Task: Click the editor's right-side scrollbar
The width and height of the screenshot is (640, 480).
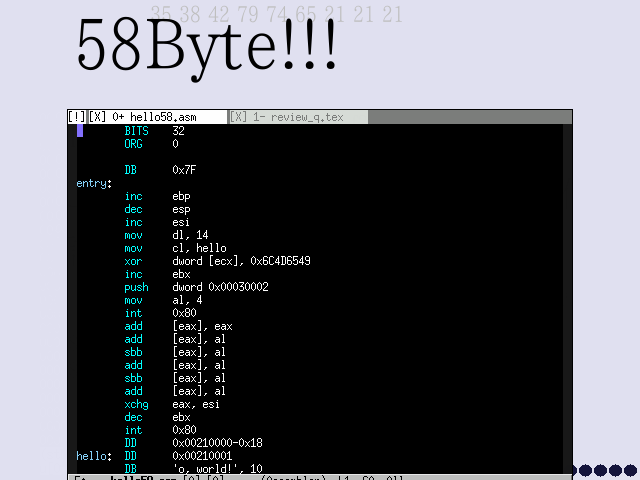Action: pos(567,300)
